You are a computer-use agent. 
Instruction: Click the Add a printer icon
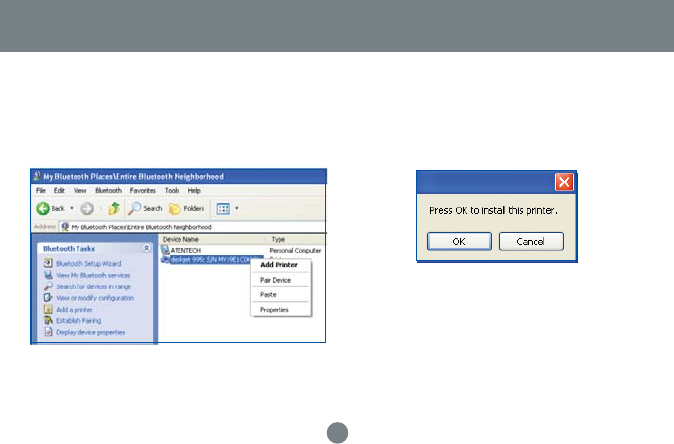48,309
